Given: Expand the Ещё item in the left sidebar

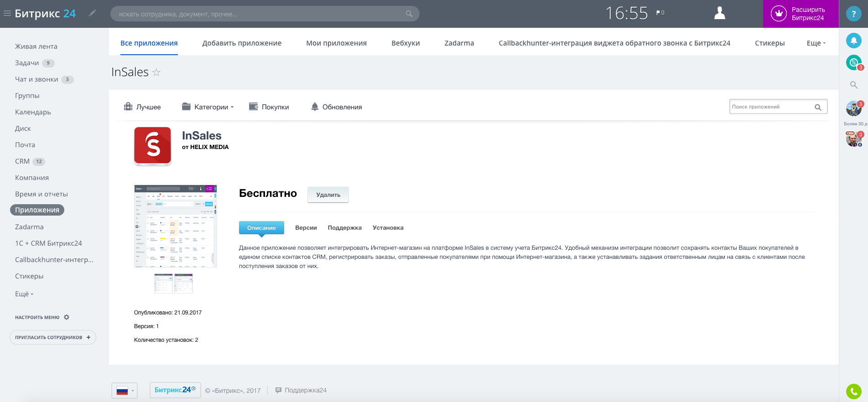Looking at the screenshot, I should click(x=24, y=294).
